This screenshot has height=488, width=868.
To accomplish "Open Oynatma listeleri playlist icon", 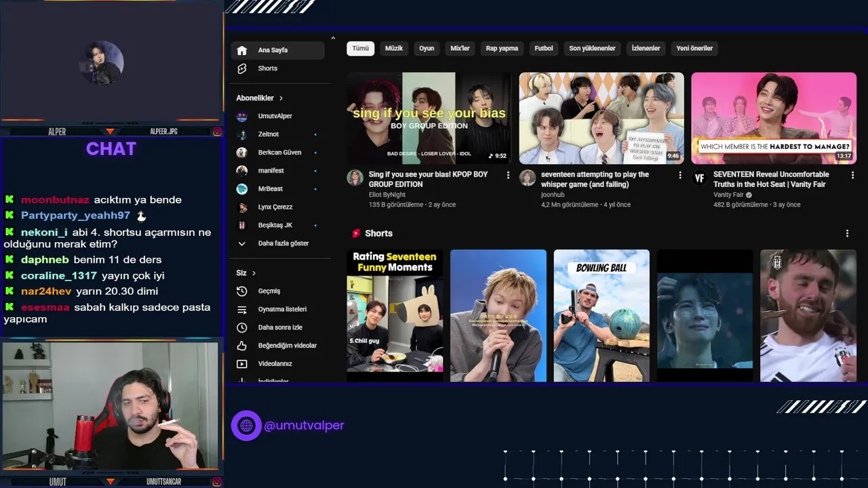I will pos(242,309).
